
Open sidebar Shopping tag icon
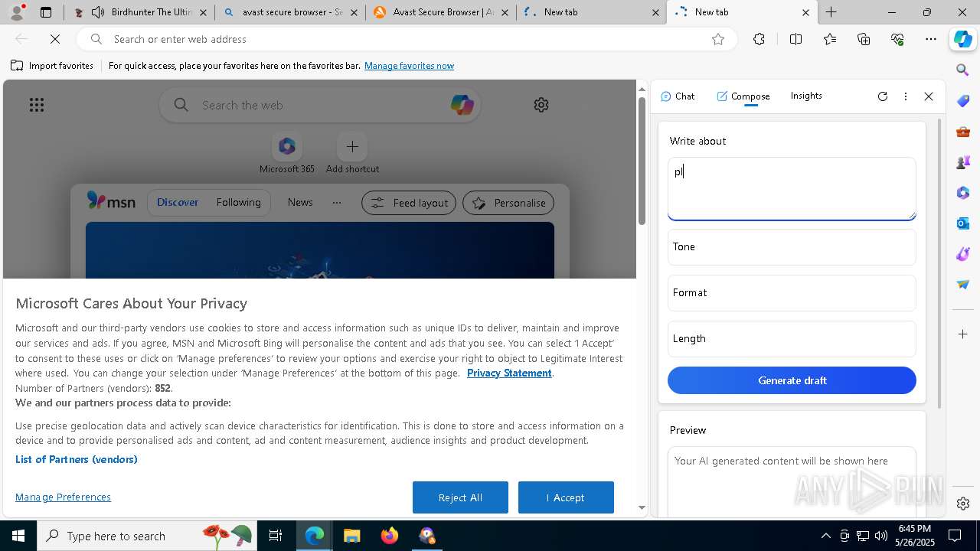(x=963, y=101)
